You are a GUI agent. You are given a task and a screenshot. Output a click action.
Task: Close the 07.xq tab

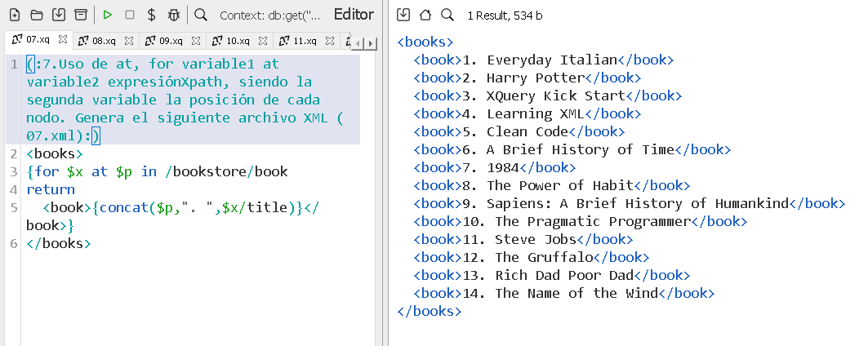point(63,39)
